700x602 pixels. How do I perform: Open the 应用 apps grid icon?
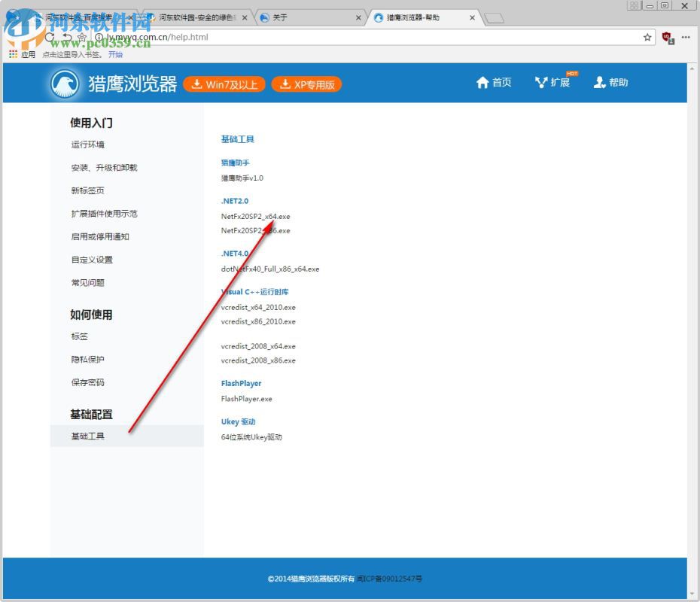[x=14, y=53]
